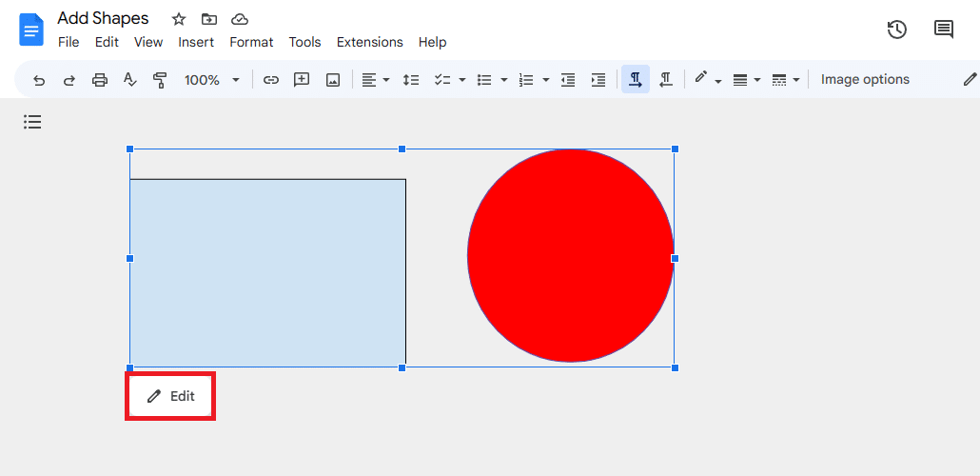Click the Google Docs home icon

coord(31,30)
